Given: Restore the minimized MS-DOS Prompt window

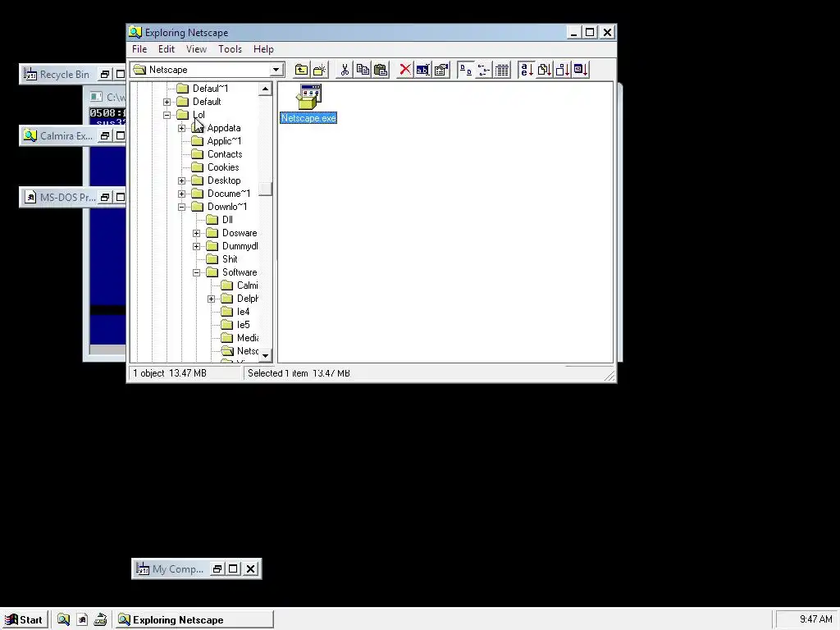Looking at the screenshot, I should [106, 197].
